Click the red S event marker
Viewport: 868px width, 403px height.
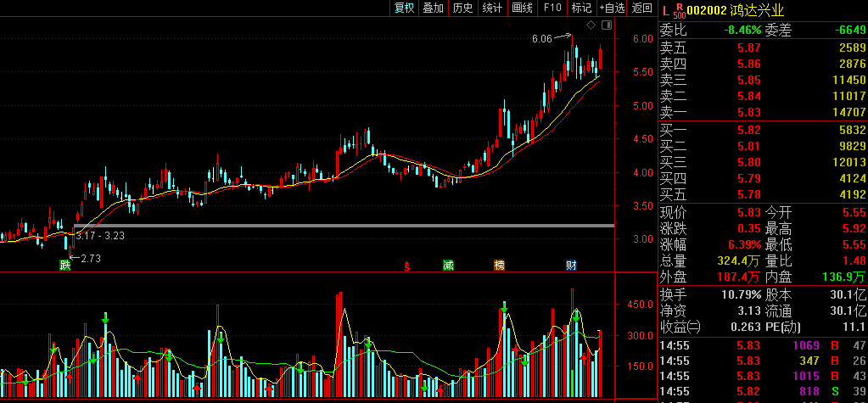(x=407, y=266)
